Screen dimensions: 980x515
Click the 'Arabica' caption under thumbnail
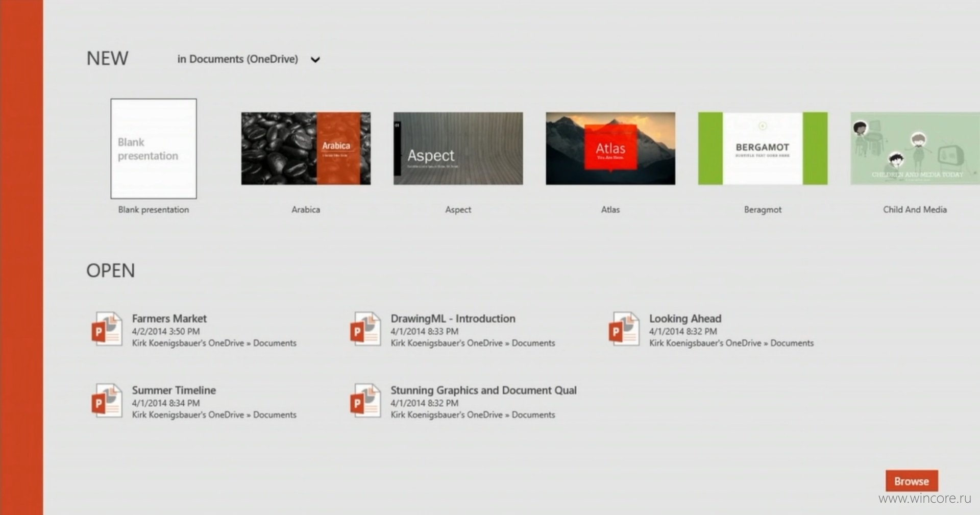[x=306, y=209]
